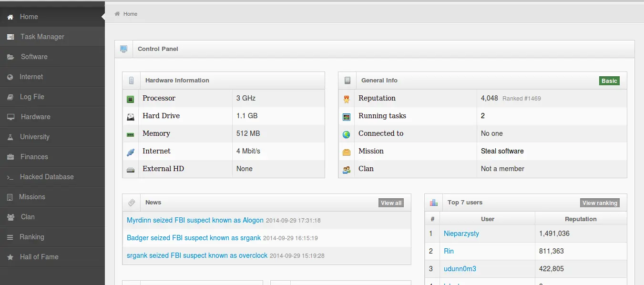Open the University section

[52, 137]
